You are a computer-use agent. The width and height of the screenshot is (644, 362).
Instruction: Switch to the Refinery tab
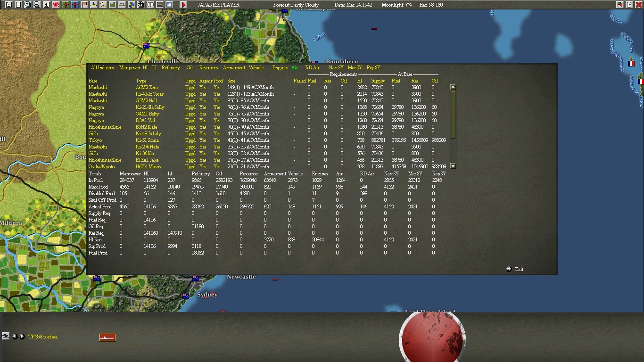pyautogui.click(x=171, y=67)
